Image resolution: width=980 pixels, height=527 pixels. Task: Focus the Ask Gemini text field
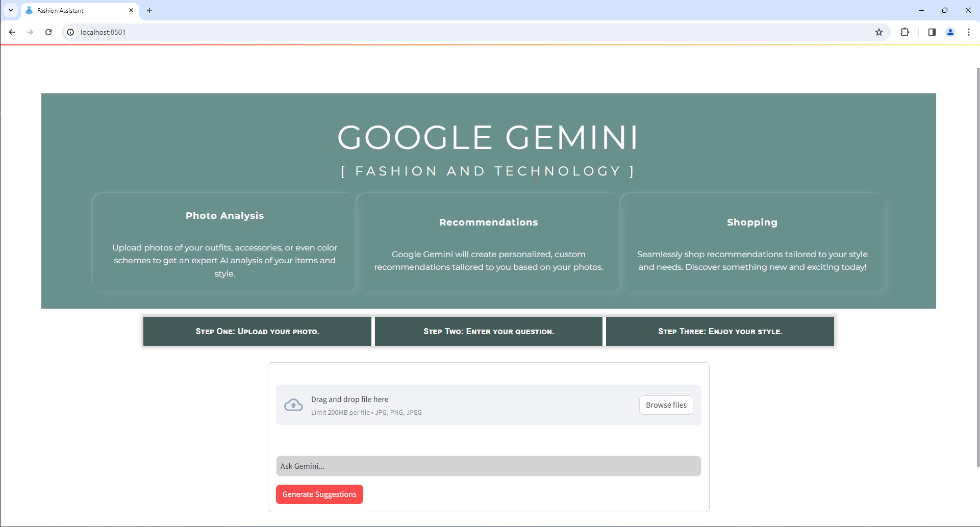click(x=489, y=466)
